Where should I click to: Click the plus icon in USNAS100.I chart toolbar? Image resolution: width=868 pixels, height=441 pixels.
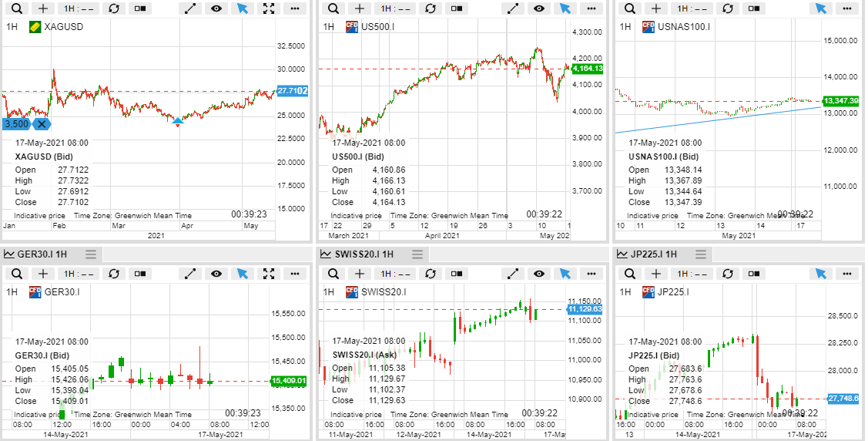click(x=656, y=8)
